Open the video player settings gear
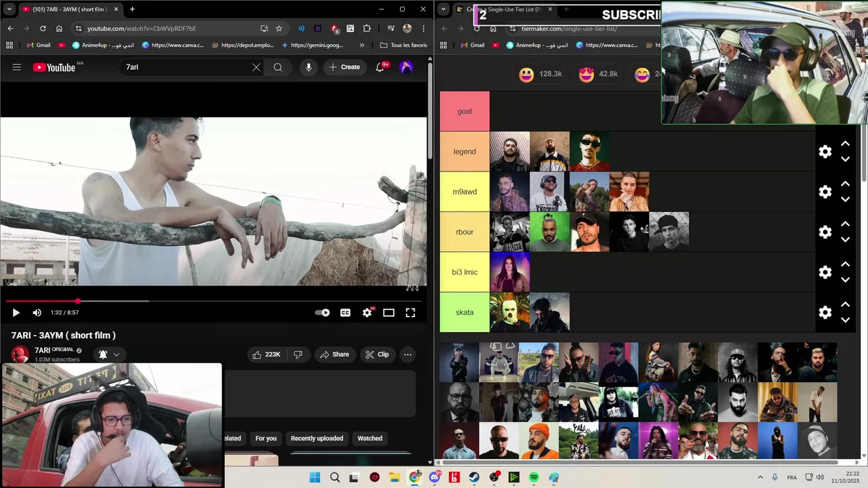Image resolution: width=868 pixels, height=488 pixels. pyautogui.click(x=368, y=312)
